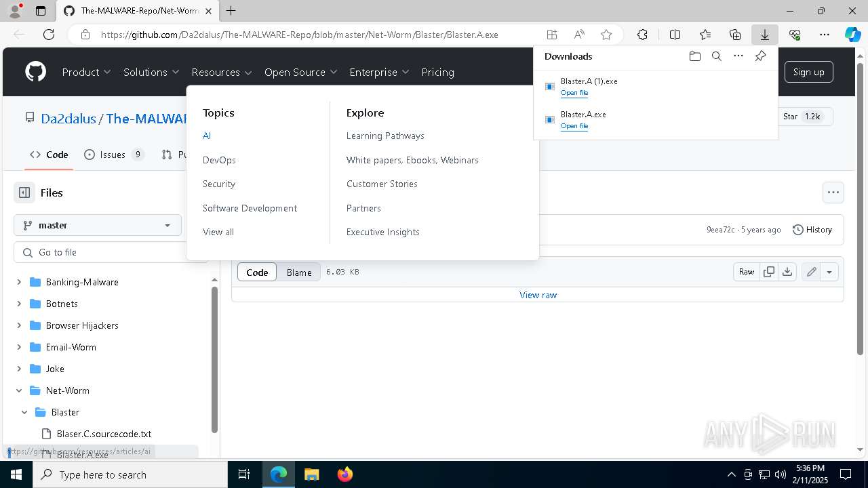Open Issues tab
This screenshot has height=488, width=868.
(x=114, y=155)
